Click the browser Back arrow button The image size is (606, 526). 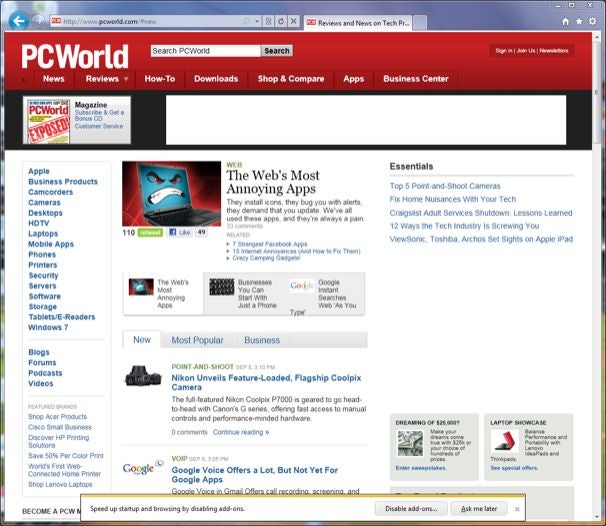pyautogui.click(x=18, y=21)
